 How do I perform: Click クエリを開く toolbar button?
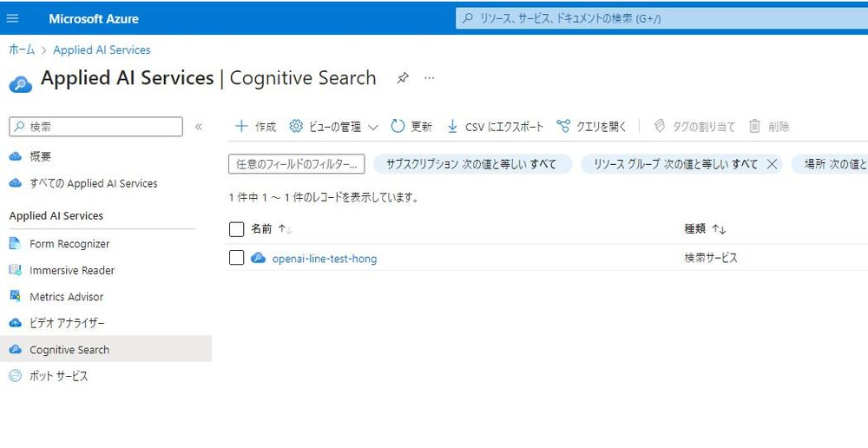(591, 126)
